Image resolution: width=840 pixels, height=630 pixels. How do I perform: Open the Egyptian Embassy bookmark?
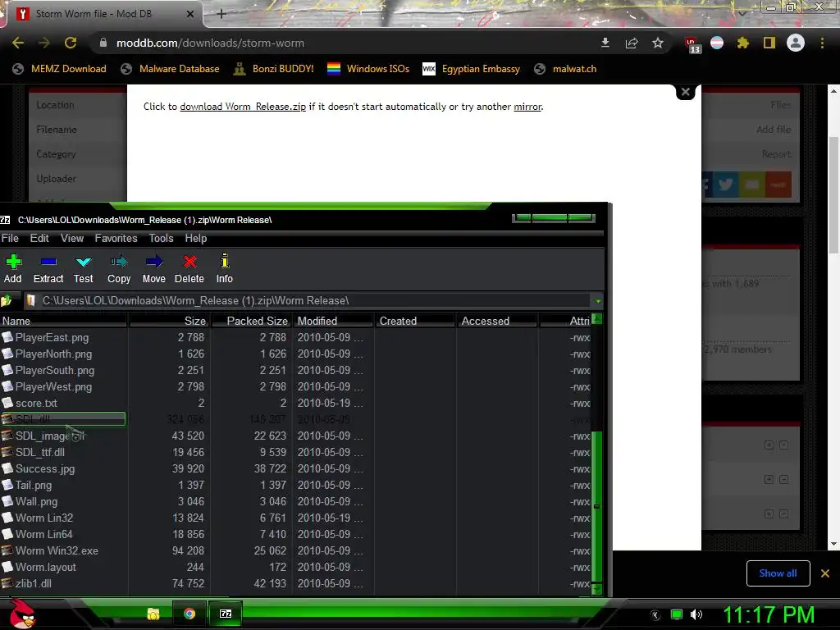pyautogui.click(x=471, y=69)
